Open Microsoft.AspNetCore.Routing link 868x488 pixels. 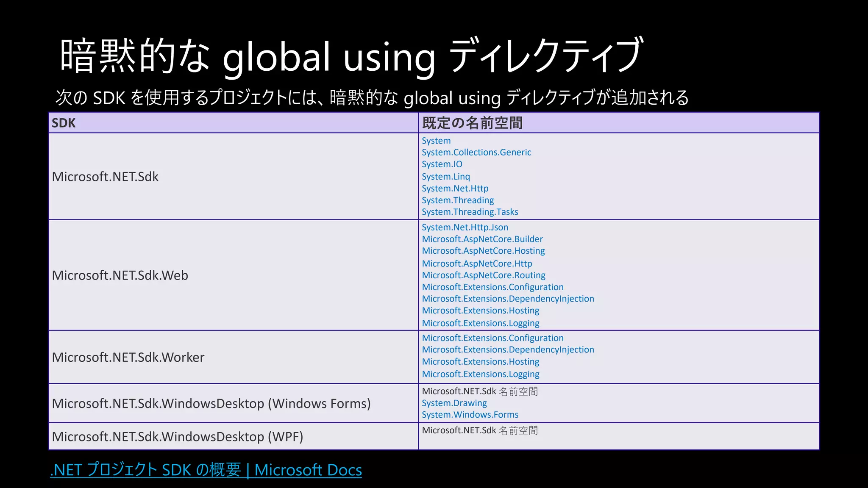point(484,275)
